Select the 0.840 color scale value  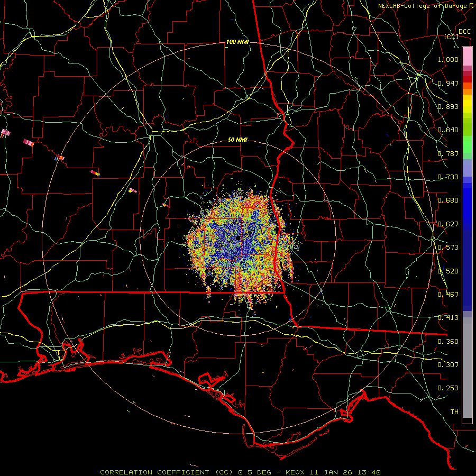(448, 130)
